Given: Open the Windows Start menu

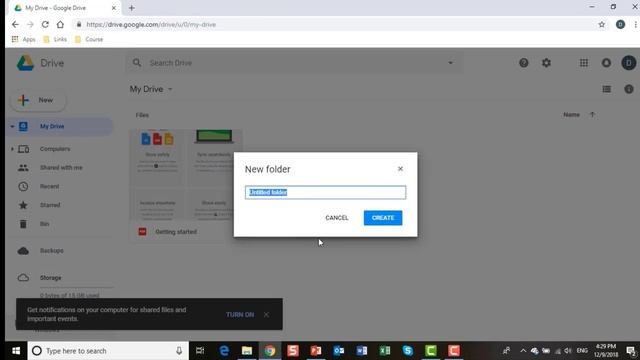Looking at the screenshot, I should [16, 351].
